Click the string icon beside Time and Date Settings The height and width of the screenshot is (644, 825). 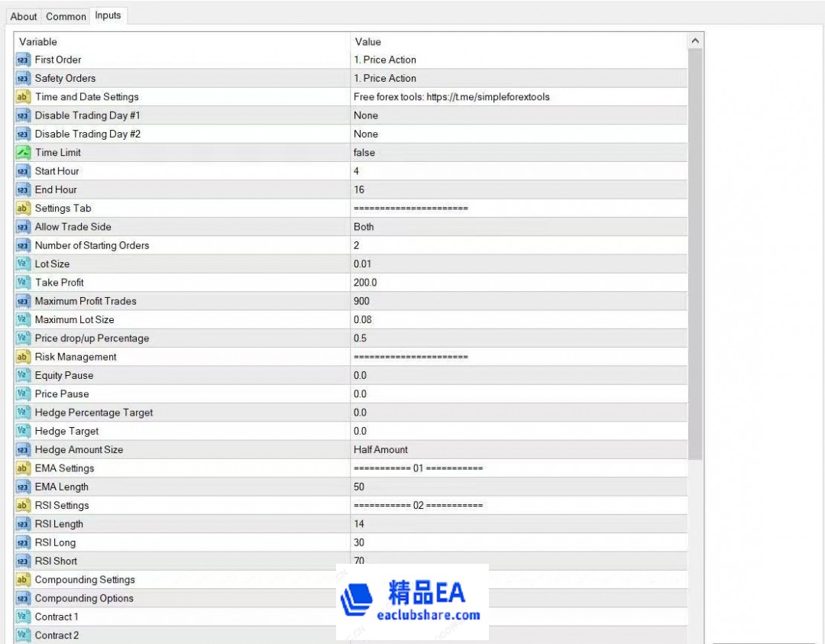coord(23,97)
